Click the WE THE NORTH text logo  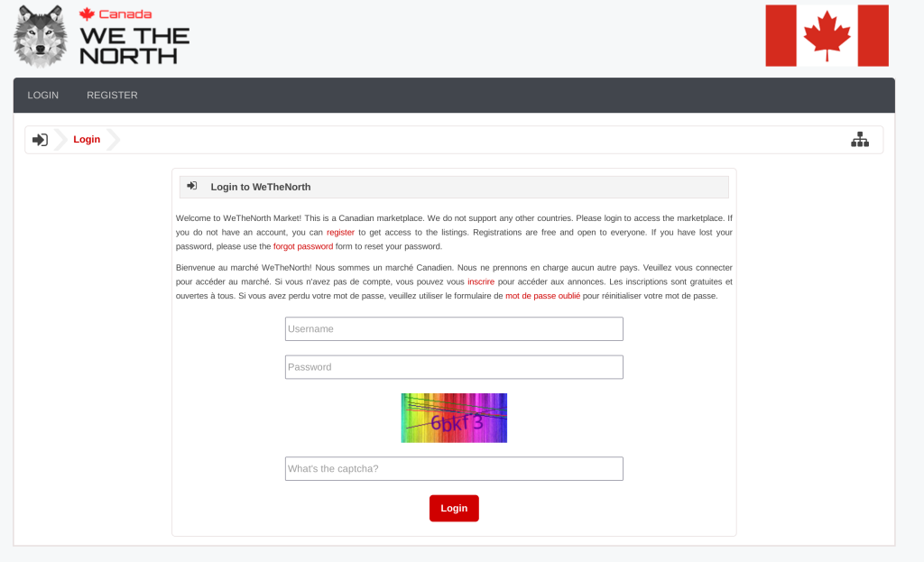click(x=134, y=45)
